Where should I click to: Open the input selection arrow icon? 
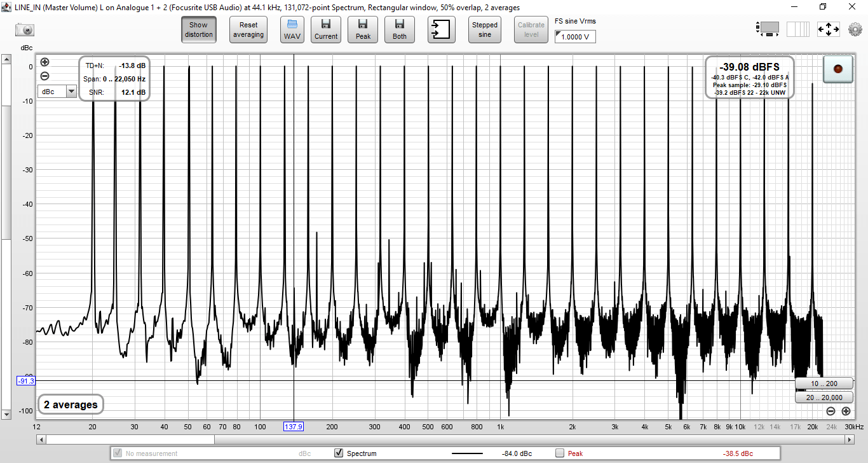tap(442, 30)
